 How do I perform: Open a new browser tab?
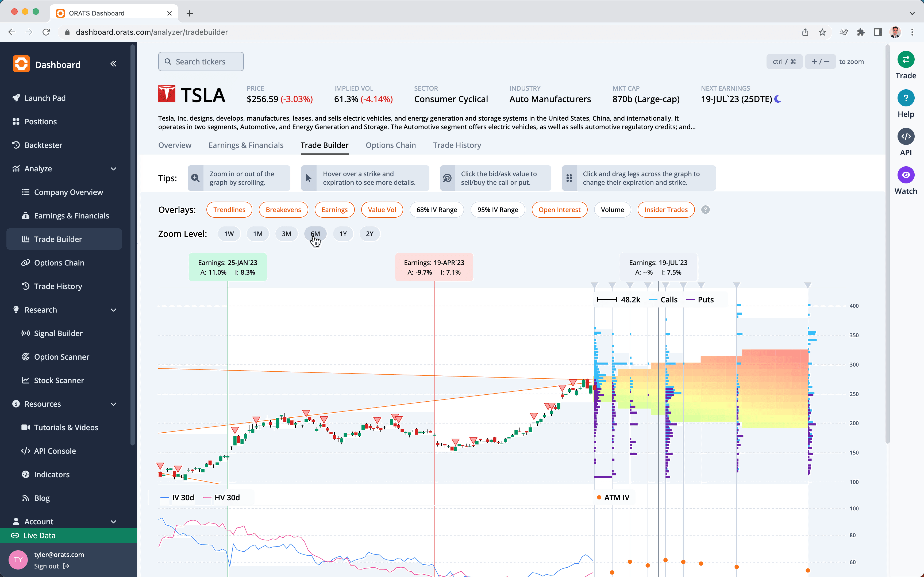pyautogui.click(x=190, y=13)
